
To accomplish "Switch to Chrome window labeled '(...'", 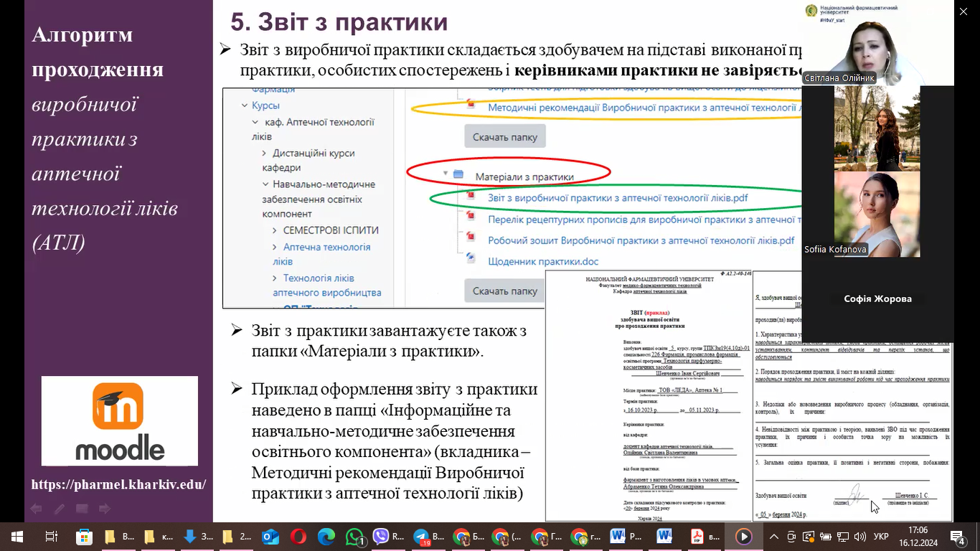I will pos(508,536).
